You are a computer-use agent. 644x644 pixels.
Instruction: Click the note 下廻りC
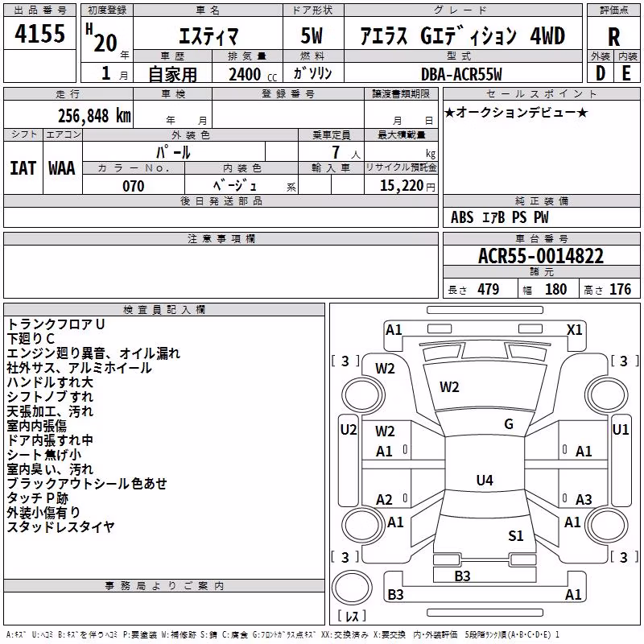(x=31, y=339)
